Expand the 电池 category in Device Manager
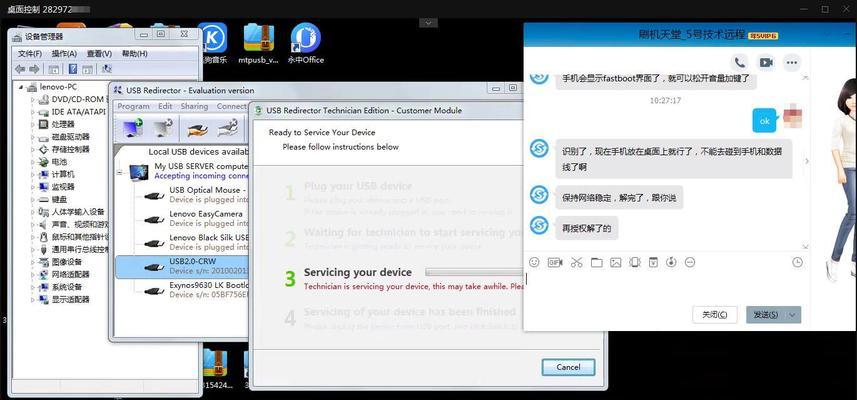The width and height of the screenshot is (857, 400). tap(32, 162)
